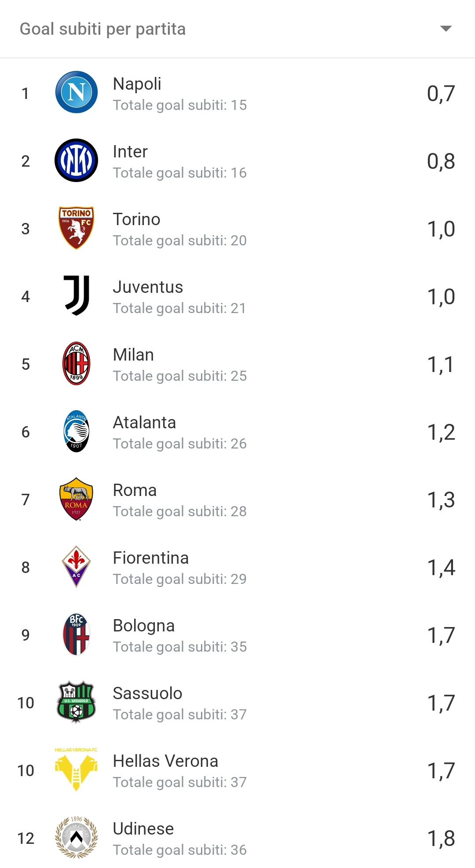Select the Goal subiti per partita label
The image size is (475, 868).
coord(103,29)
